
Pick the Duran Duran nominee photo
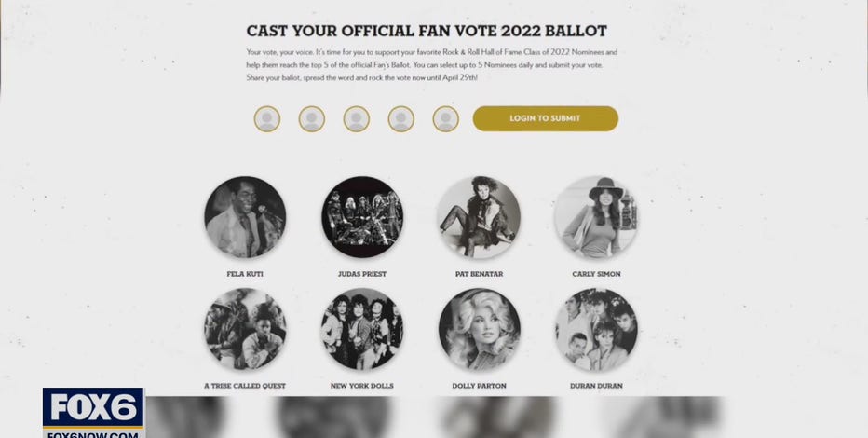pyautogui.click(x=596, y=329)
